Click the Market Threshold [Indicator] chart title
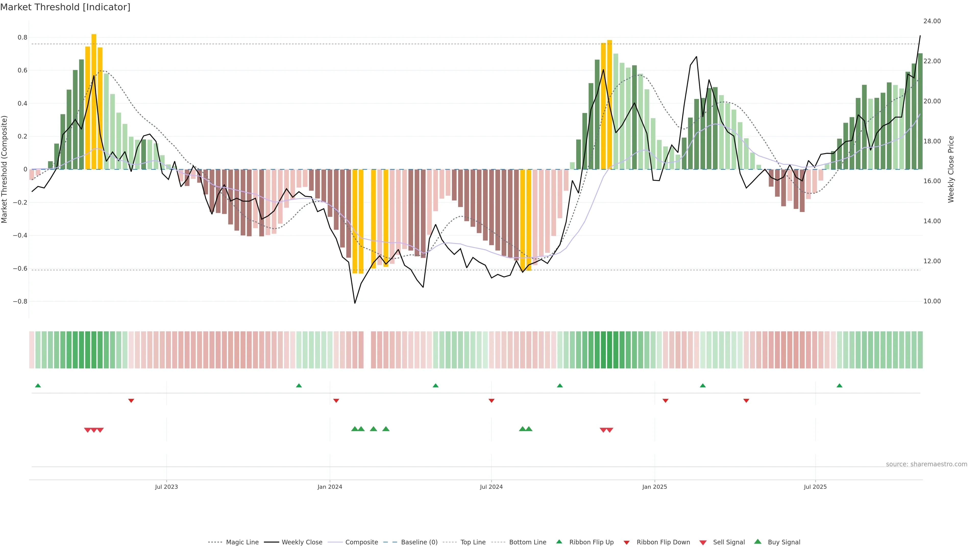 (65, 7)
